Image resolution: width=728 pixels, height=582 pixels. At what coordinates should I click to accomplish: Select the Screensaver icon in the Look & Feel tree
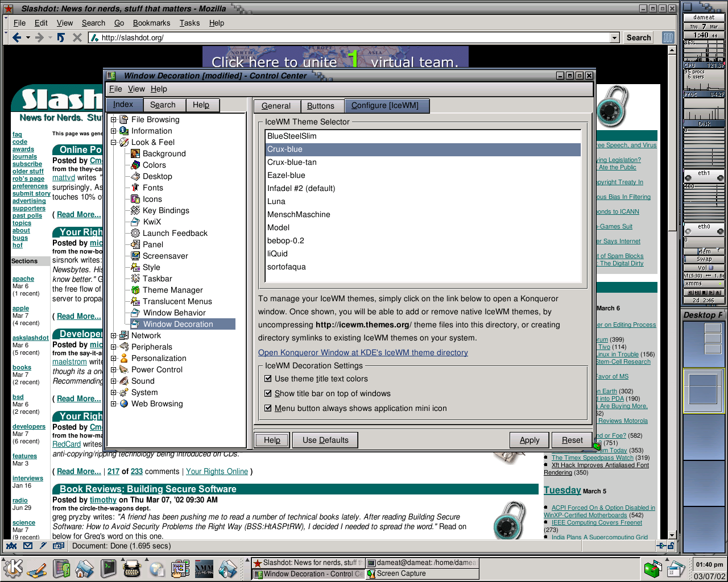[135, 256]
